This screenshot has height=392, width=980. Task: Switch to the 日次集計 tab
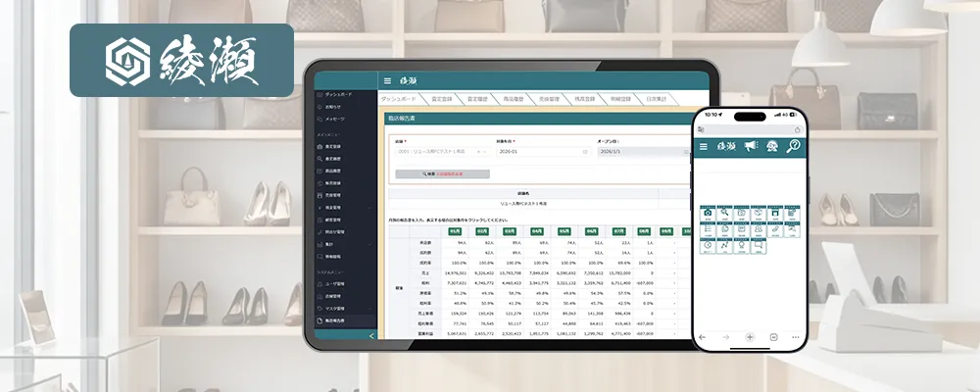tap(655, 99)
